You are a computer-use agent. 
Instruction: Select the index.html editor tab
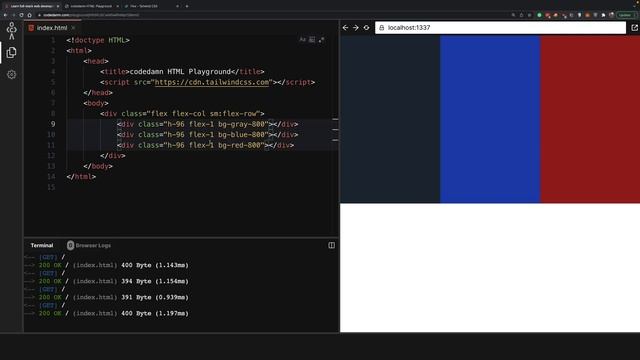(x=52, y=28)
